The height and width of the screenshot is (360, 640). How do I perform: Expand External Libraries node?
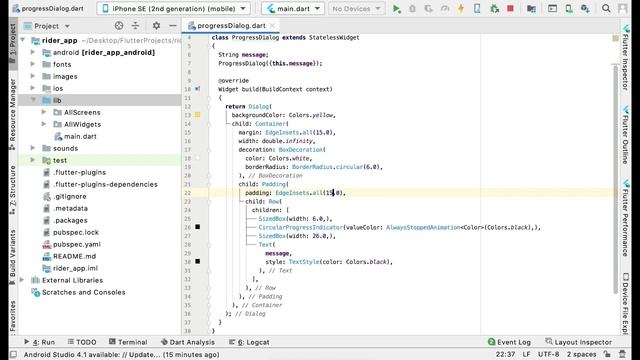[x=22, y=280]
